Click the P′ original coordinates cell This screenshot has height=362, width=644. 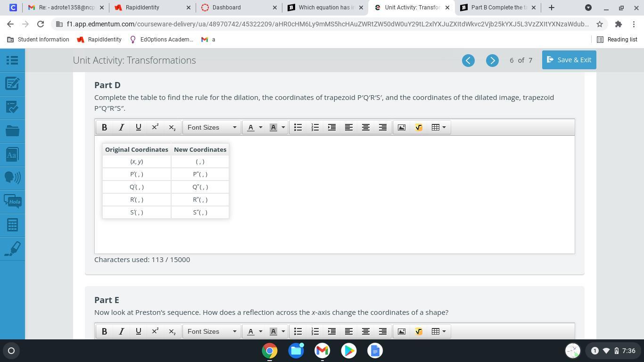[x=137, y=174]
